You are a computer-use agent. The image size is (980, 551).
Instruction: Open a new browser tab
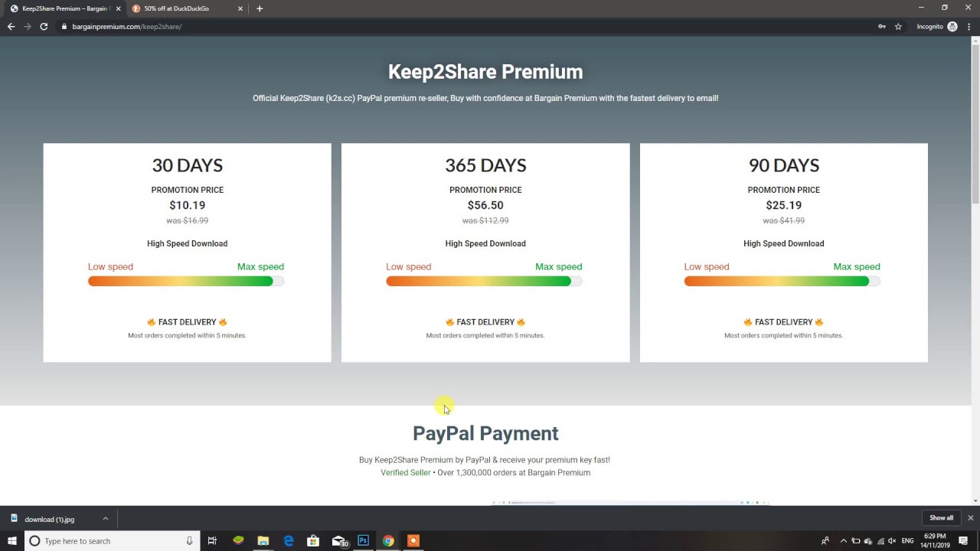click(260, 8)
